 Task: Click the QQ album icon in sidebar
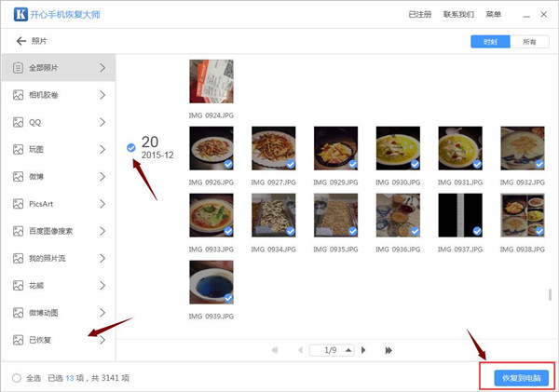pyautogui.click(x=19, y=122)
